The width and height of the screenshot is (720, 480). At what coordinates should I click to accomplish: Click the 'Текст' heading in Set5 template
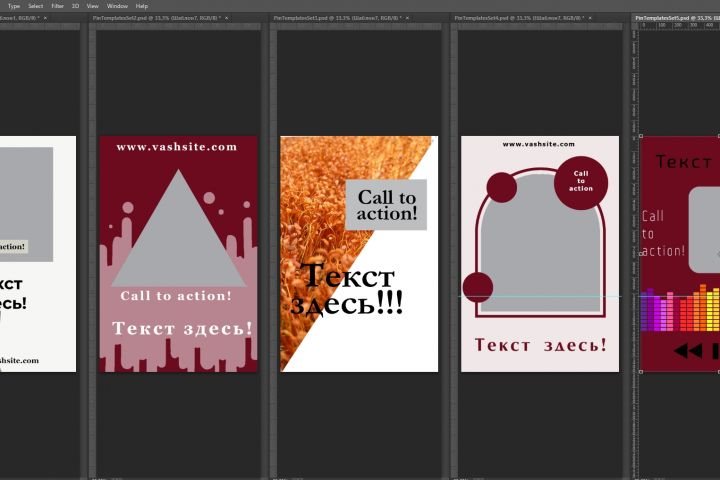tap(684, 162)
